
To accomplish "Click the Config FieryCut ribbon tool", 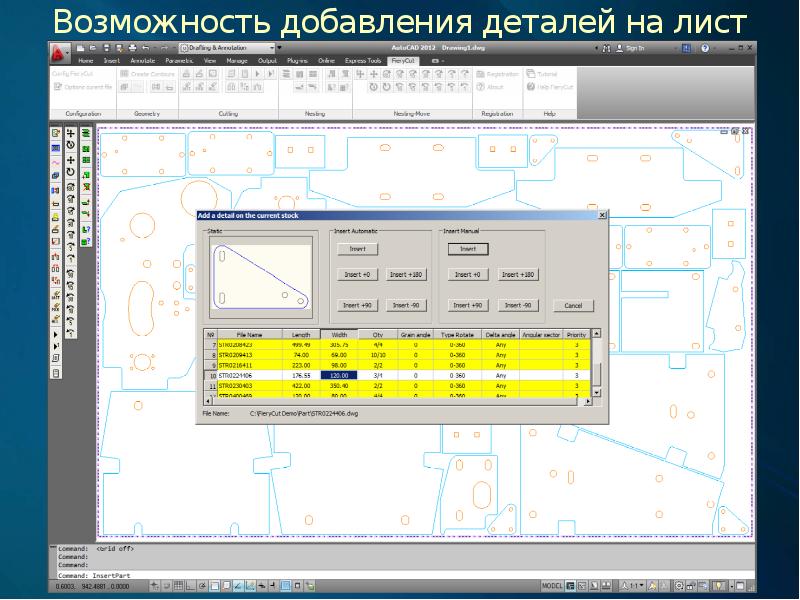I will pyautogui.click(x=76, y=74).
